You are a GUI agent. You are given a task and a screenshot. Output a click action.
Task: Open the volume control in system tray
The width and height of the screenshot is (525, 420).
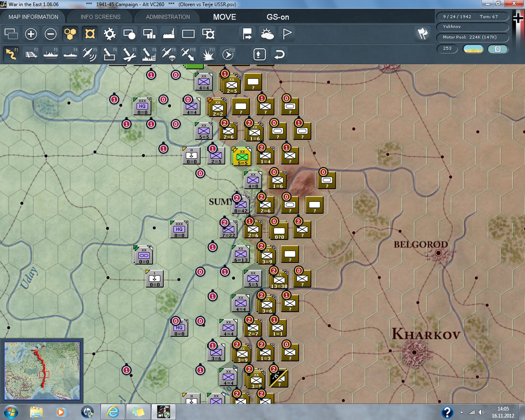[x=481, y=412]
